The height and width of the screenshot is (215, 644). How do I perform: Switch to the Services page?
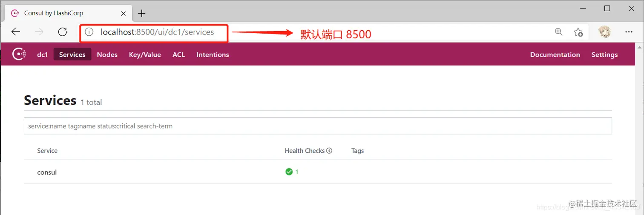click(72, 54)
